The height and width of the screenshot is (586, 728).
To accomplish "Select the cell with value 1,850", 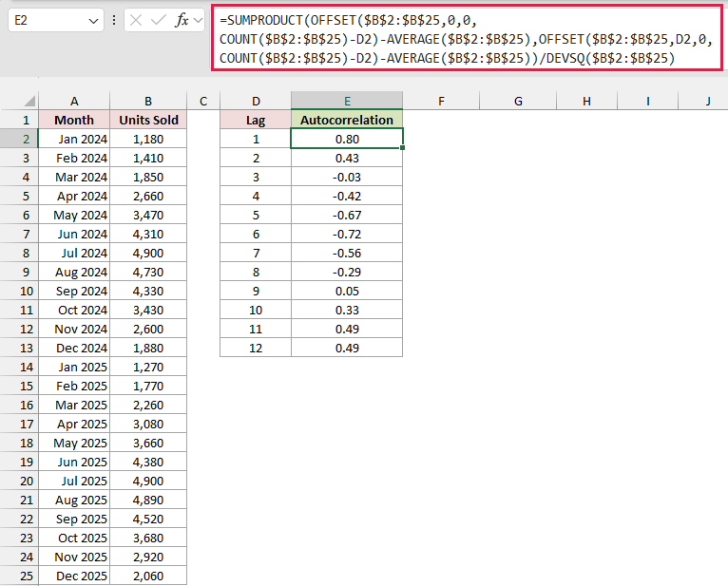I will (x=148, y=177).
